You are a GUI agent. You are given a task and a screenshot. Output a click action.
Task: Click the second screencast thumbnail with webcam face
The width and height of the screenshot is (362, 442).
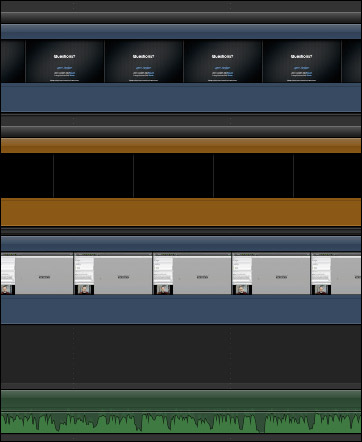click(113, 274)
